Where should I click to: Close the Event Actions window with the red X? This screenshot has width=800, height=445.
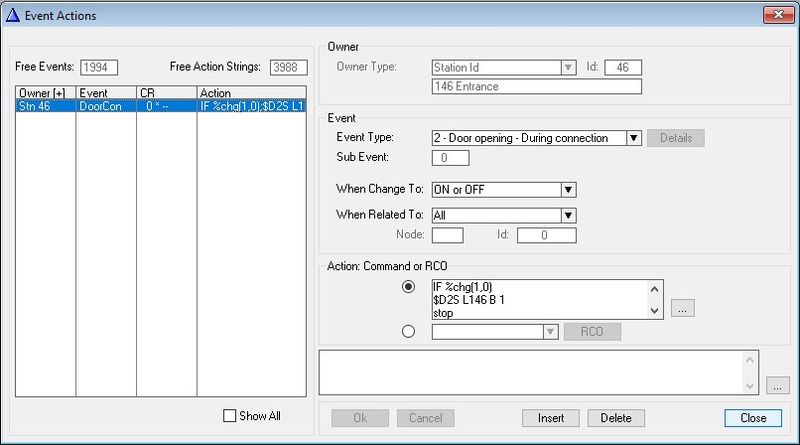(x=778, y=15)
